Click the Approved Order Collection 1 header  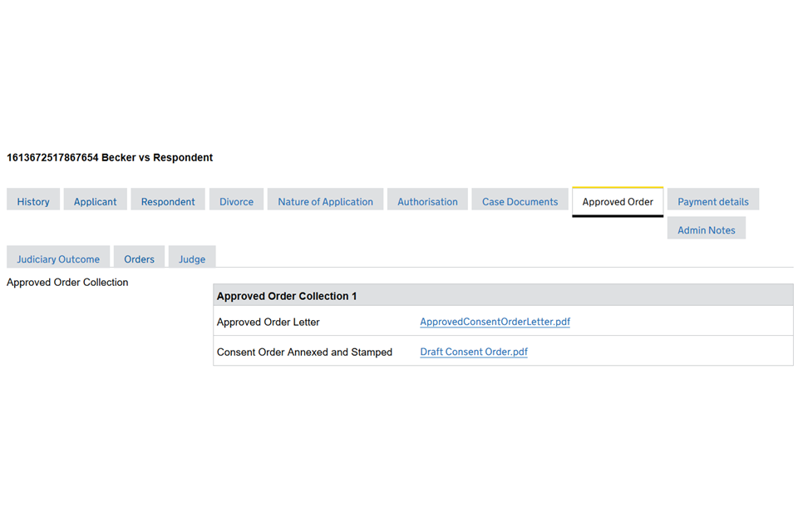[x=287, y=296]
